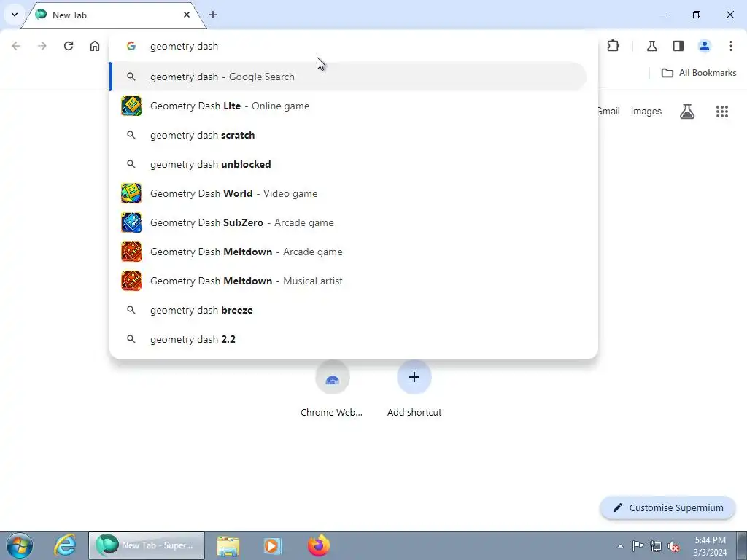The image size is (747, 560).
Task: Select New Tab - Supermium taskbar button
Action: [147, 545]
